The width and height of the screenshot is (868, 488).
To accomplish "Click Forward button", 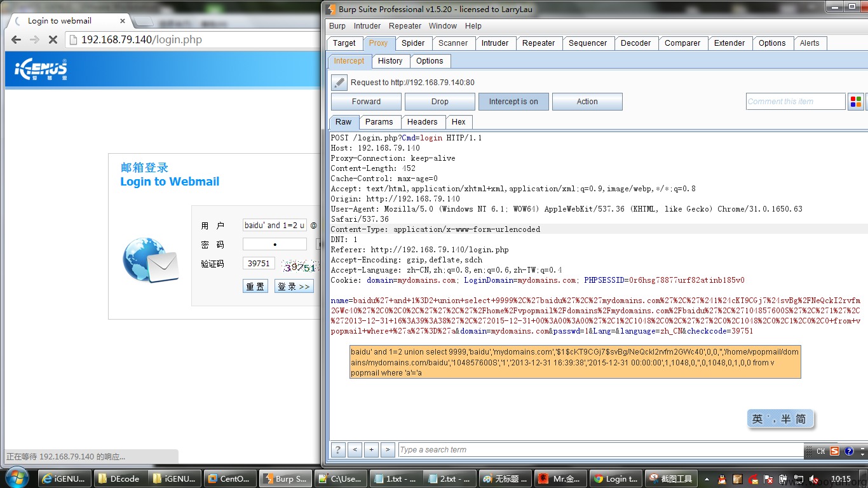I will [x=366, y=102].
